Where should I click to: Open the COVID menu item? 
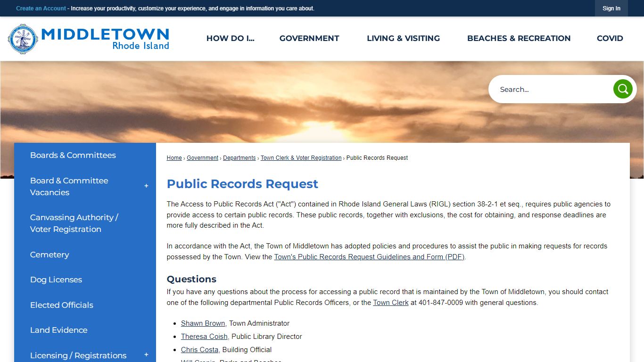tap(610, 39)
